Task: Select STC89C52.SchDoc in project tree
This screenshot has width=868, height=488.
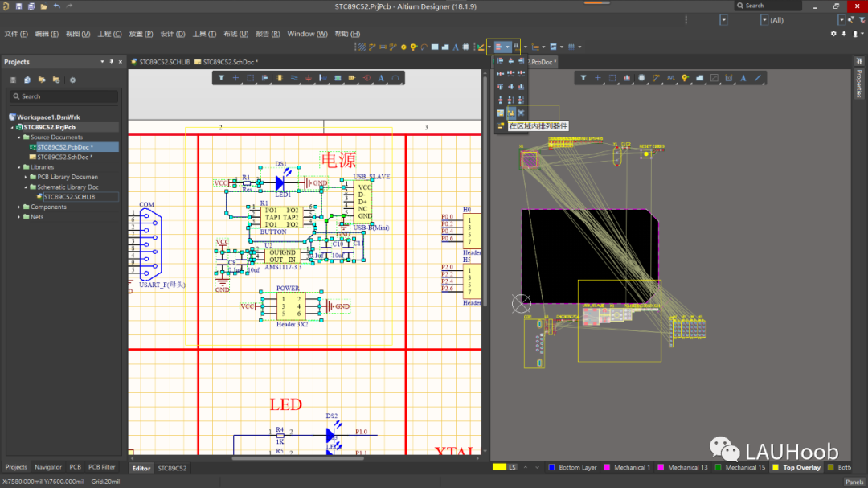Action: (64, 158)
